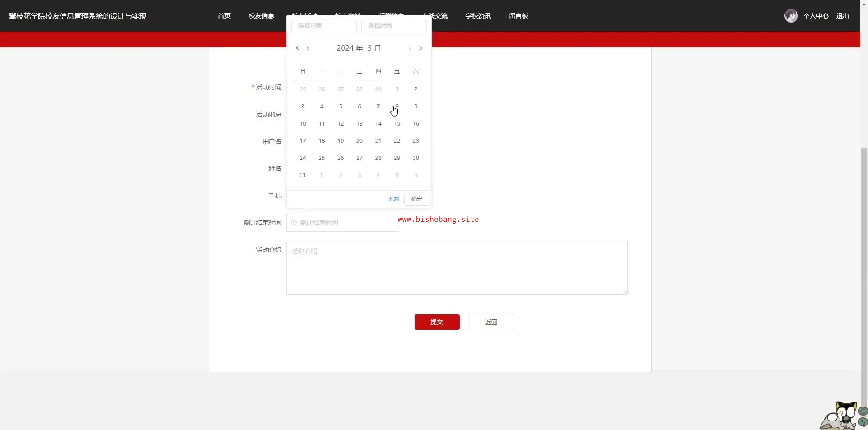
Task: Select Saturday March 2 in the calendar
Action: click(x=416, y=89)
